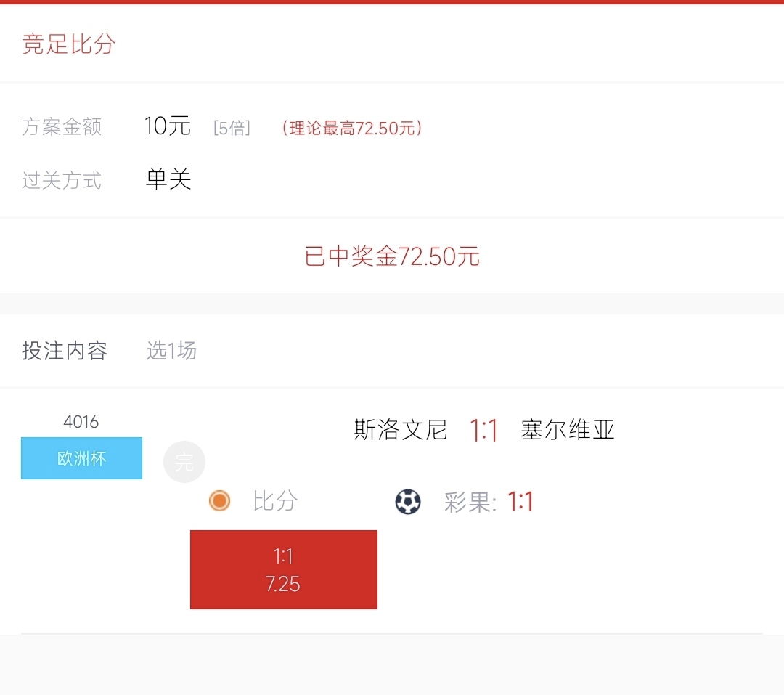Click match number 4016
This screenshot has height=695, width=784.
(x=81, y=422)
